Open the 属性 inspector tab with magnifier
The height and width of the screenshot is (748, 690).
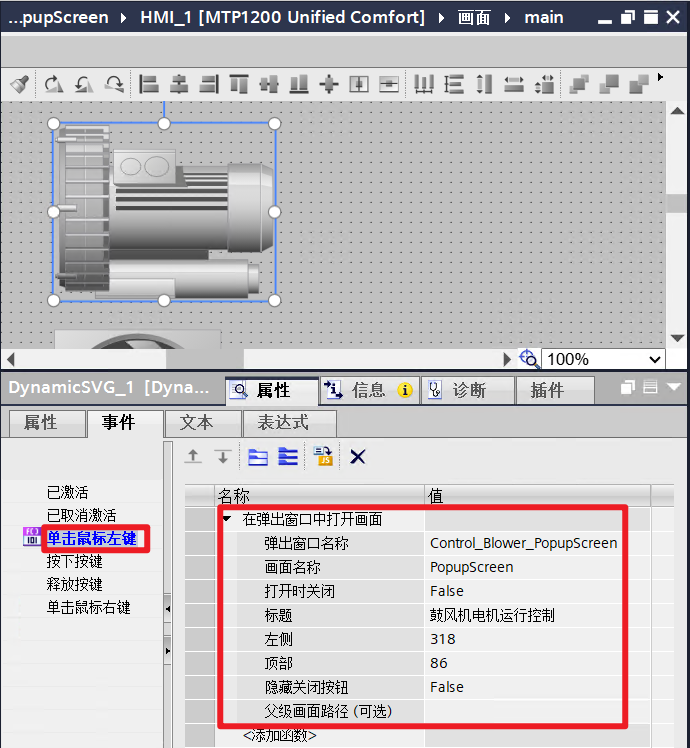272,391
